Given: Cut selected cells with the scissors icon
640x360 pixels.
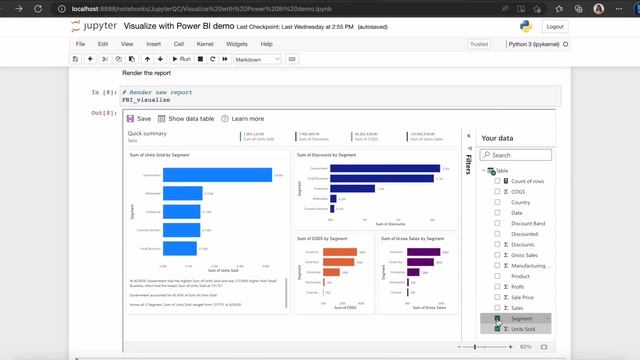Looking at the screenshot, I should pyautogui.click(x=105, y=59).
